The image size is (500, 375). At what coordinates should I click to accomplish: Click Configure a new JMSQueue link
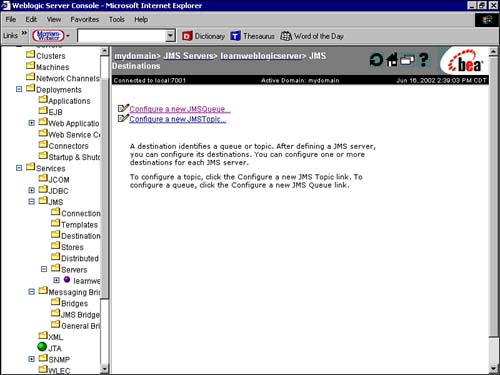180,109
